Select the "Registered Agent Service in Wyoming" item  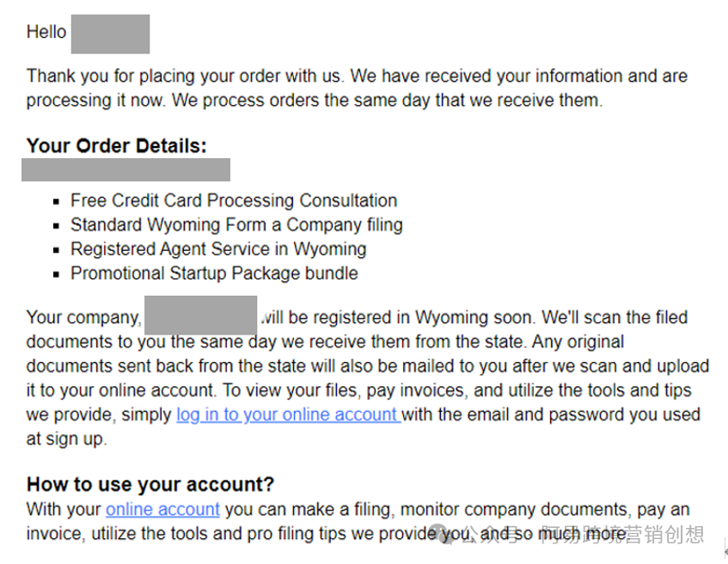tap(218, 249)
